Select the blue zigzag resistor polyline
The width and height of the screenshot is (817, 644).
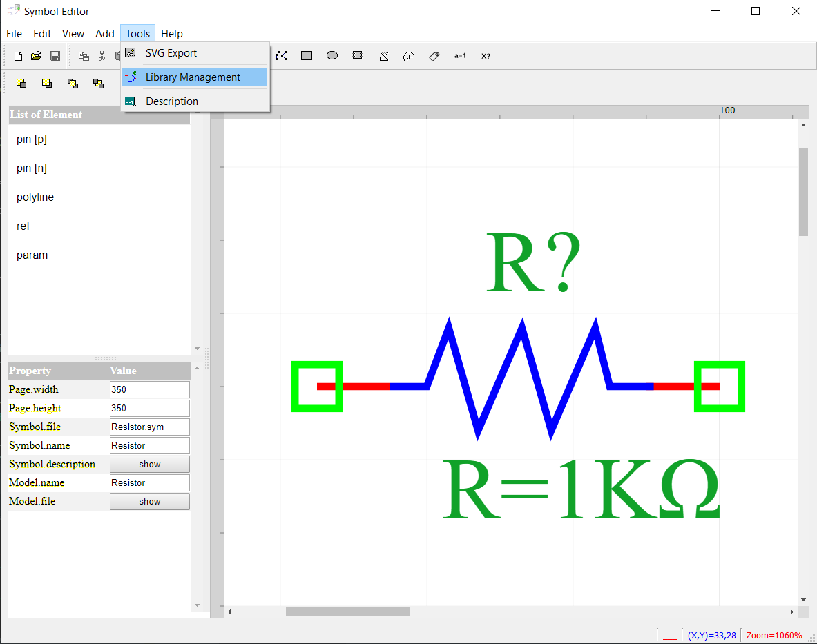coord(522,379)
